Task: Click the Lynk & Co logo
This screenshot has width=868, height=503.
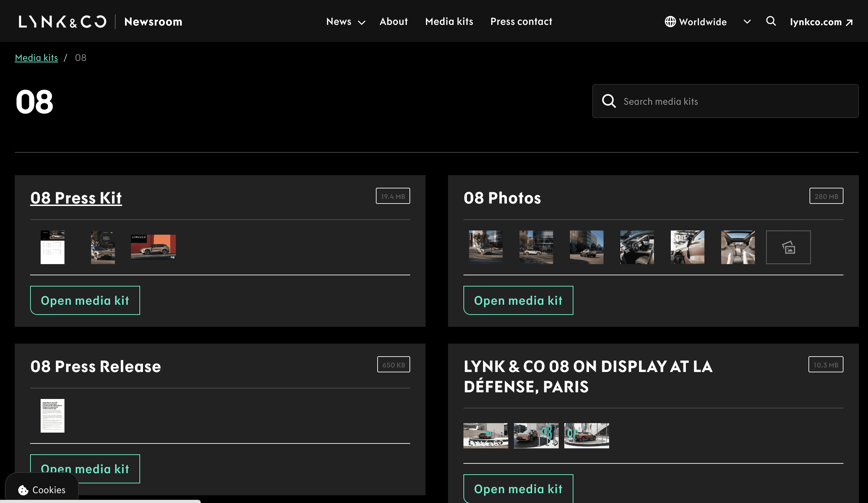Action: point(62,22)
